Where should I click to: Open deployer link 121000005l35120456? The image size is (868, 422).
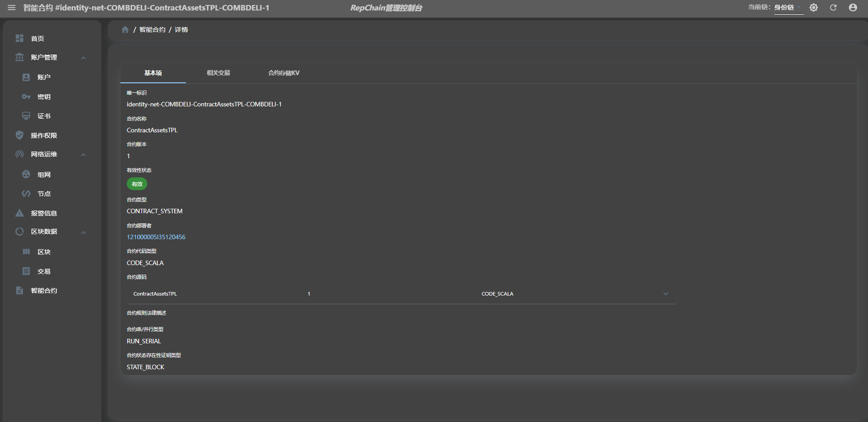click(156, 237)
